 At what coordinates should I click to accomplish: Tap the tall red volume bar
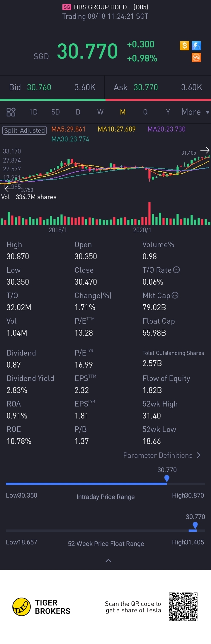[149, 213]
